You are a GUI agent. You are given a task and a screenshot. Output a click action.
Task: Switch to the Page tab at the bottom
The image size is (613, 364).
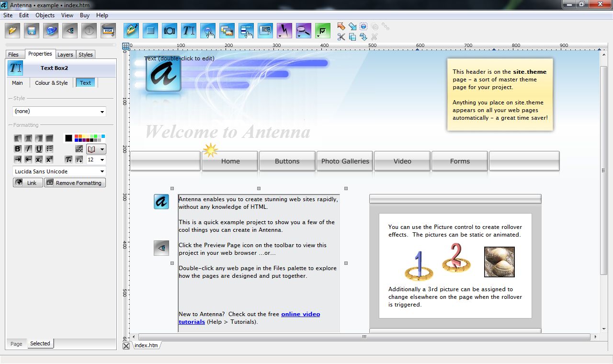[16, 344]
